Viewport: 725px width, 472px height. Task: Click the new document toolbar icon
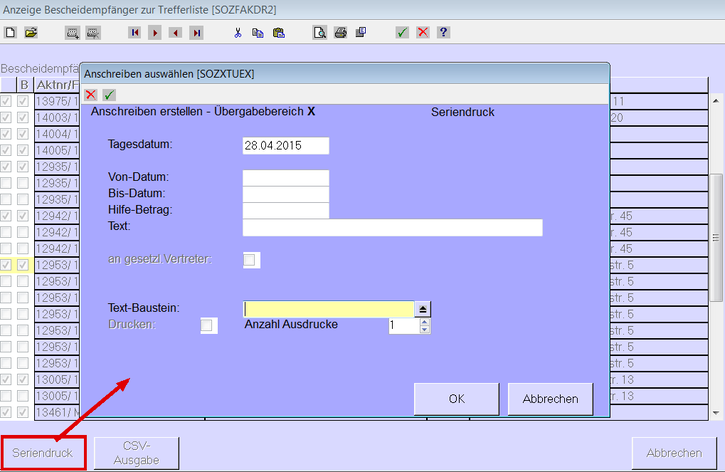pos(10,33)
